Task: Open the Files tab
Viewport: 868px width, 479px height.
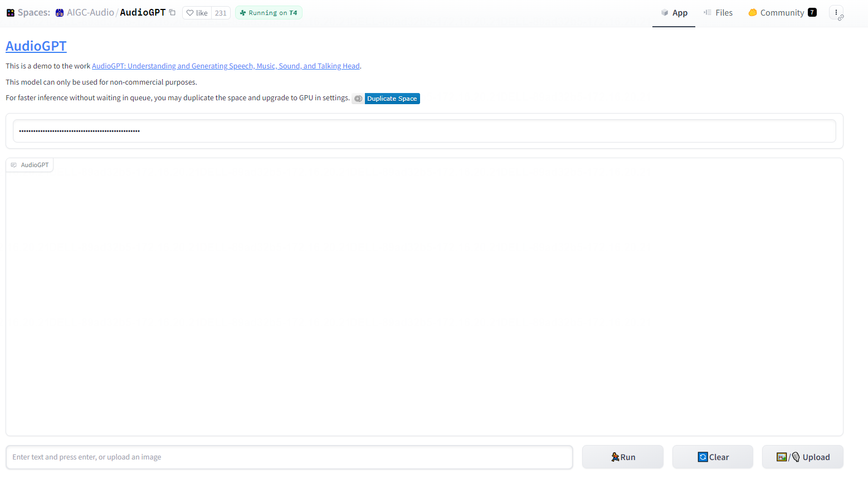Action: point(718,13)
